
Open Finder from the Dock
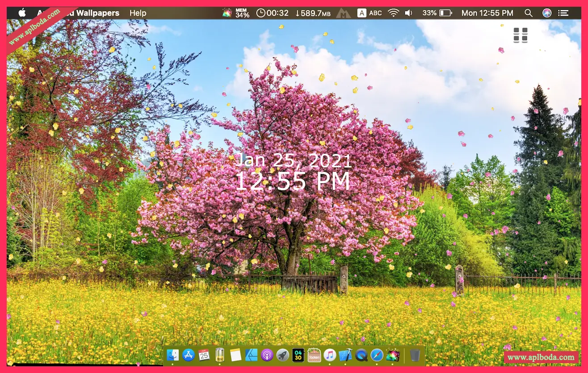[172, 355]
